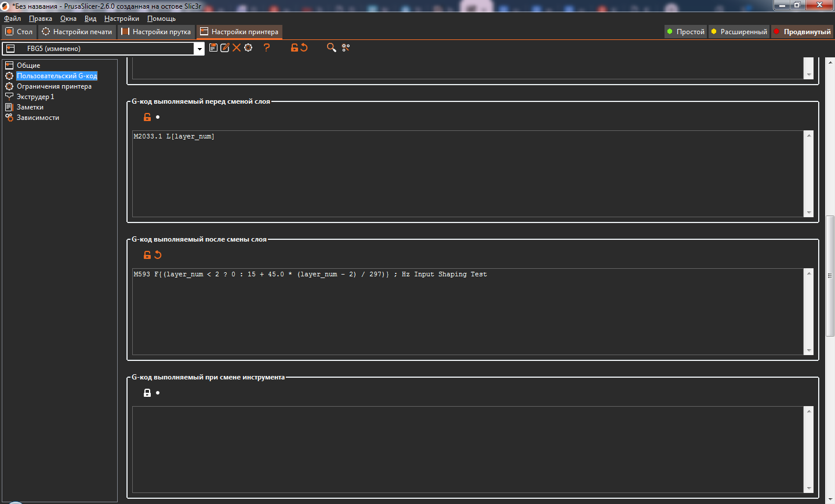Click up arrow of tool change field scrollbar
This screenshot has width=835, height=504.
point(809,411)
